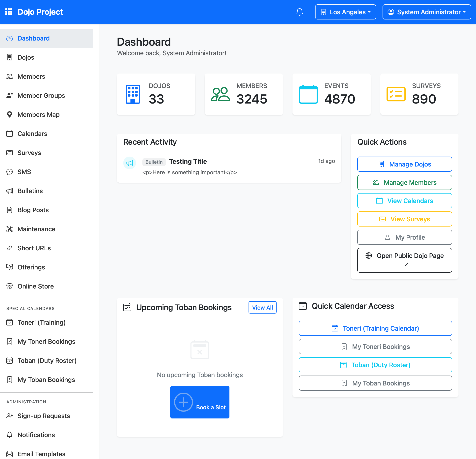Open the Toneri (Training Calendar) quick access button
The width and height of the screenshot is (476, 459).
(x=375, y=328)
